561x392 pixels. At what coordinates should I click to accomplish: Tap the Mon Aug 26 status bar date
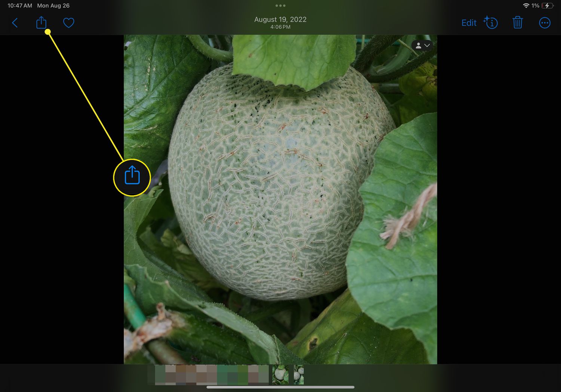click(x=53, y=6)
